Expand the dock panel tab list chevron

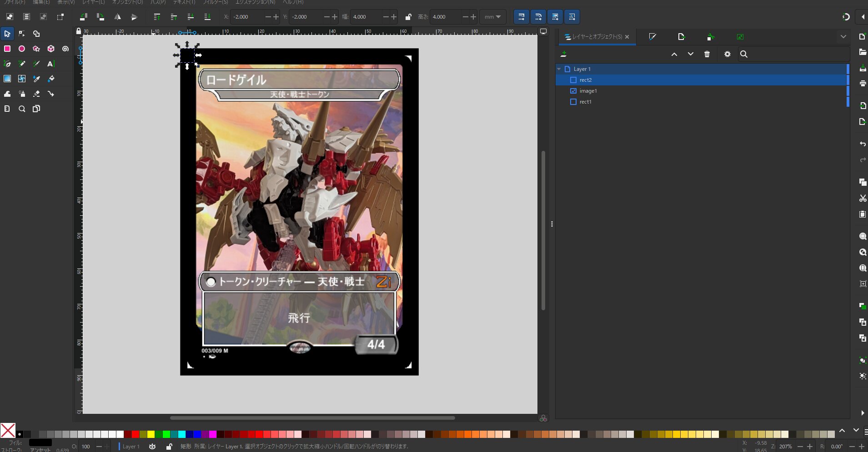(843, 37)
